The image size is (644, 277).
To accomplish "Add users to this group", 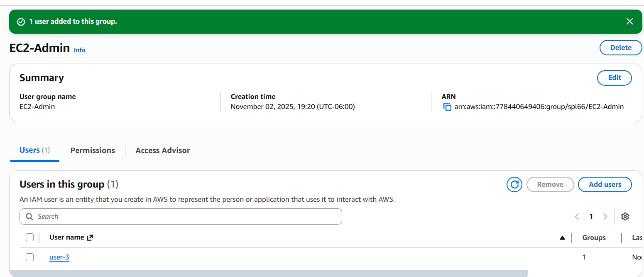I will tap(605, 184).
